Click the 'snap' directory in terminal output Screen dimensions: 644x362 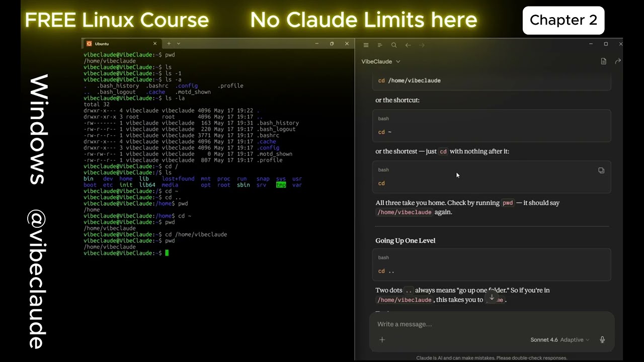click(263, 179)
